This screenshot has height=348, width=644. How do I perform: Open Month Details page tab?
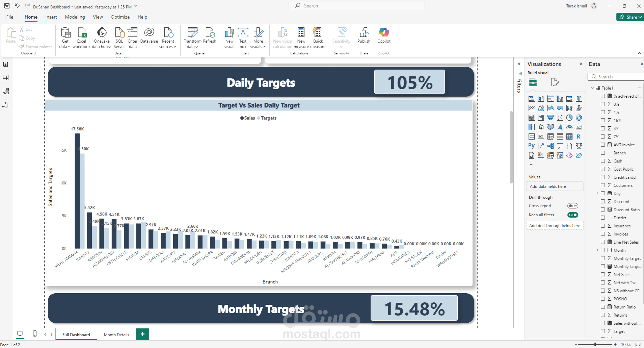(116, 334)
